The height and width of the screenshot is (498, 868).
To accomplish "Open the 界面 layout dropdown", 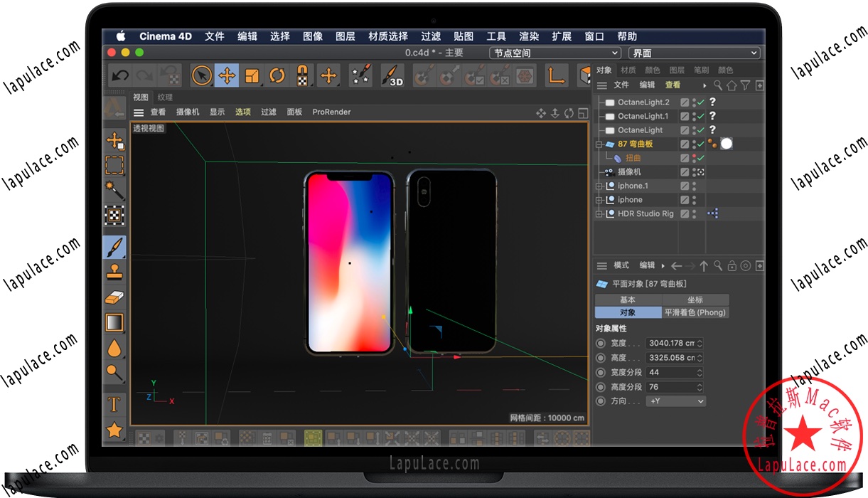I will tap(694, 53).
